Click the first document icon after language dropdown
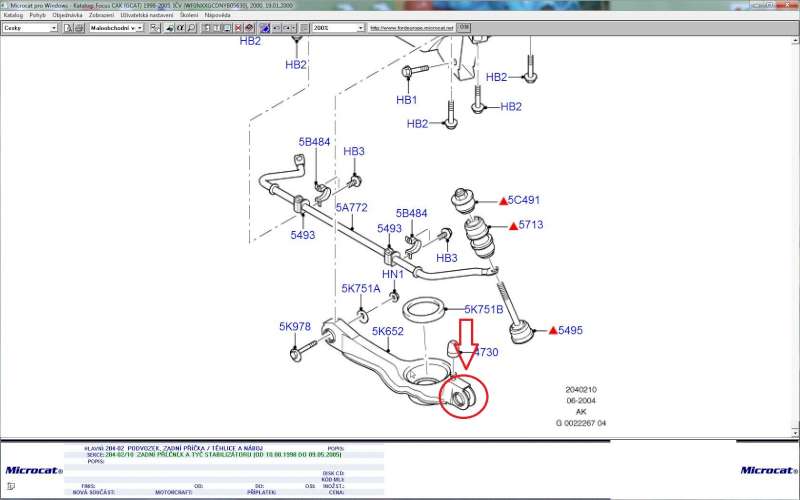This screenshot has width=800, height=500. [67, 28]
